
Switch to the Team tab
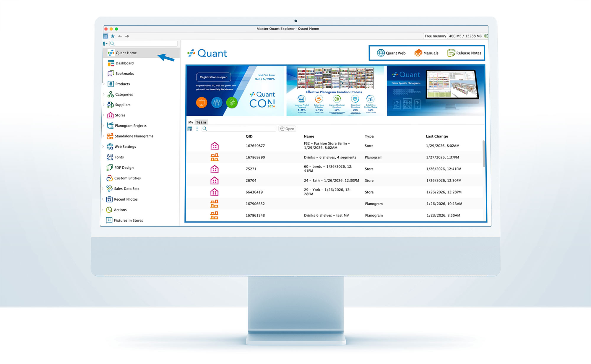201,122
